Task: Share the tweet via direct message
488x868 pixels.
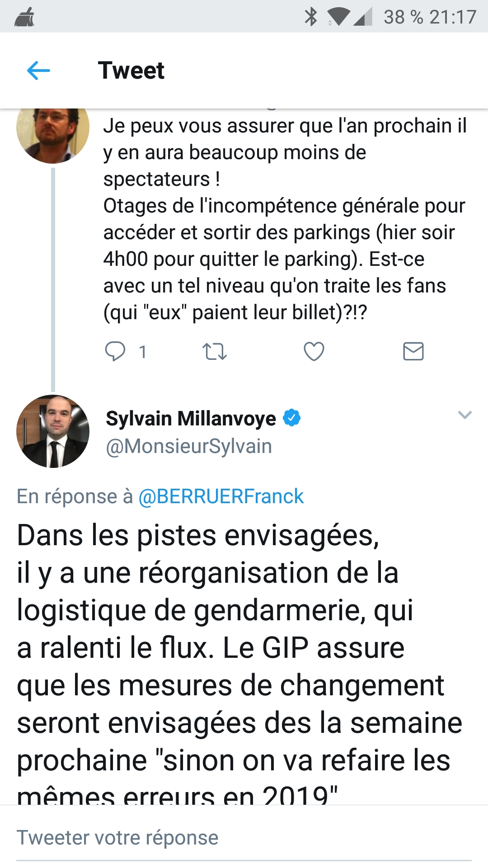Action: 413,351
